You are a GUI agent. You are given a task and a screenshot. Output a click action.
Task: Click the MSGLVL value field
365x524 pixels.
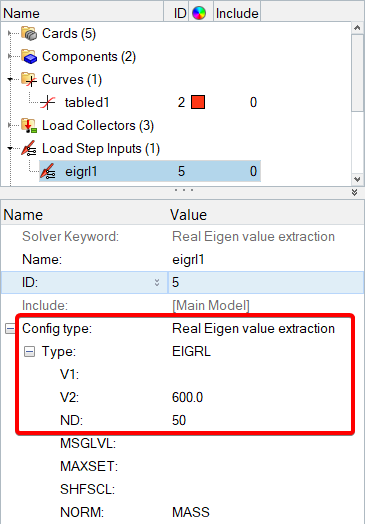click(266, 443)
